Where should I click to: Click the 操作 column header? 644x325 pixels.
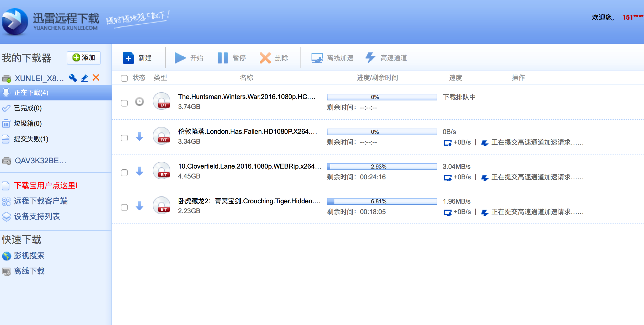pyautogui.click(x=518, y=78)
